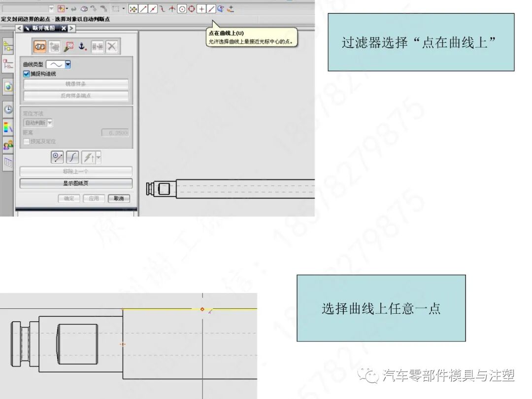Enable the Enable Snap Points toolbar icon
Viewport: 532px width, 399px height.
coord(133,9)
